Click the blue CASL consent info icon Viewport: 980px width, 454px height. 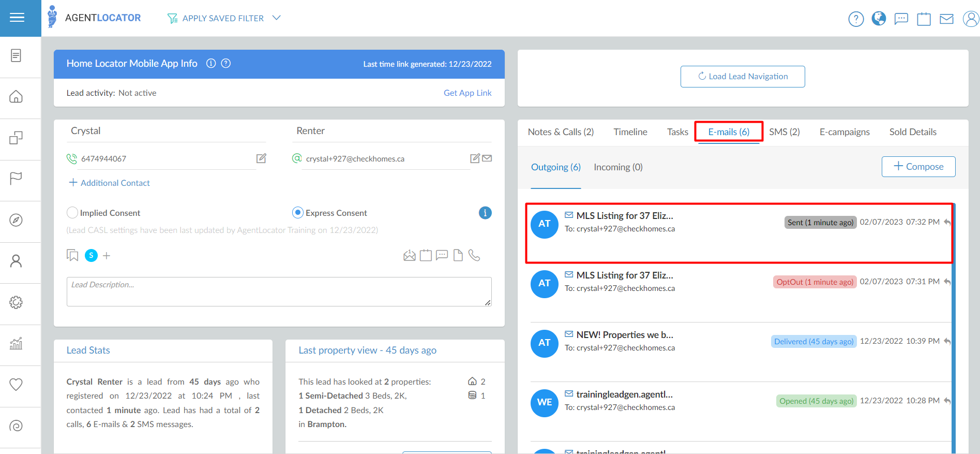point(485,213)
